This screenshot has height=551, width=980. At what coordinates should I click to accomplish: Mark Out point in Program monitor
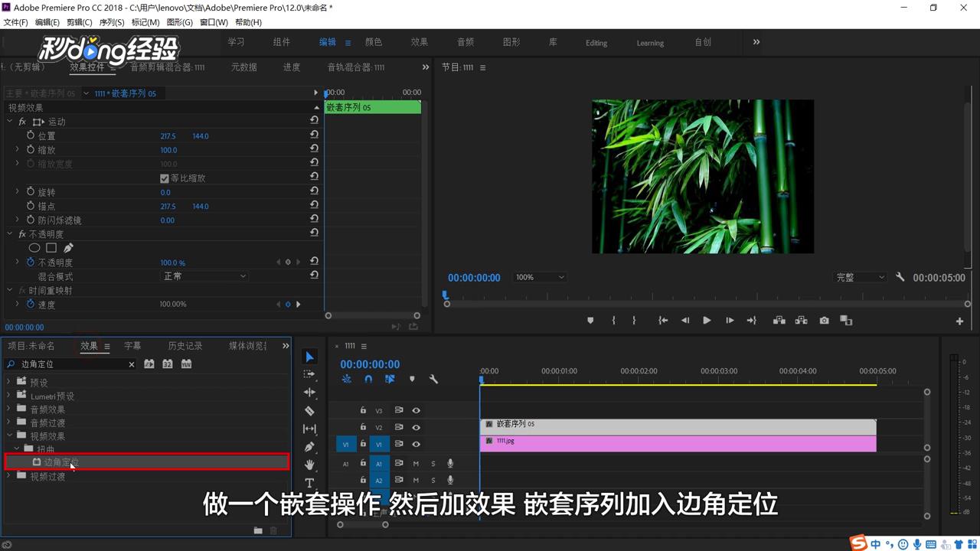(x=634, y=321)
